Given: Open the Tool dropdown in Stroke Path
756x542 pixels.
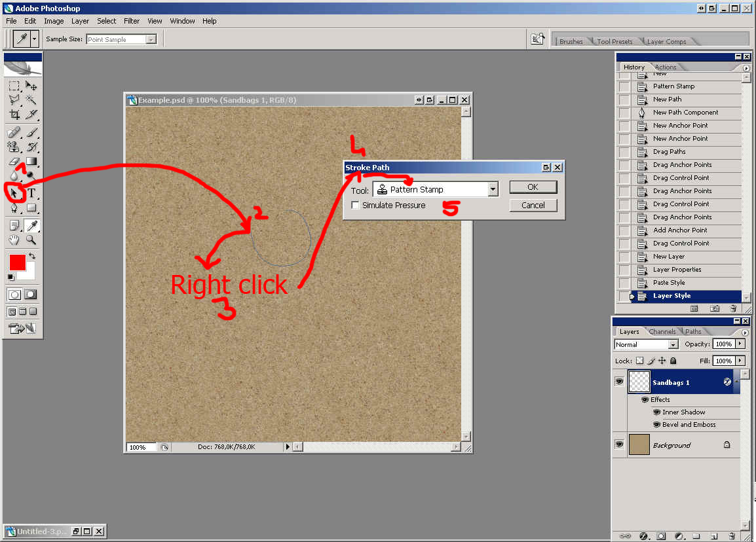Looking at the screenshot, I should coord(493,190).
